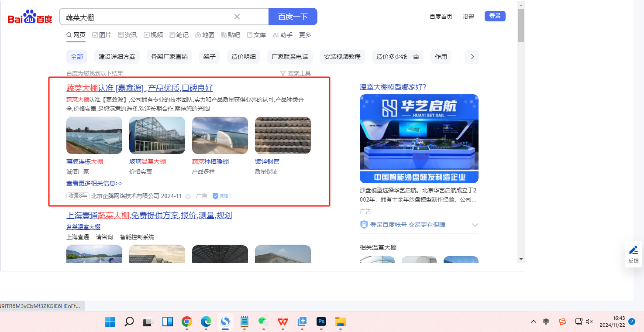Select the 作用 filter chip

pyautogui.click(x=441, y=57)
